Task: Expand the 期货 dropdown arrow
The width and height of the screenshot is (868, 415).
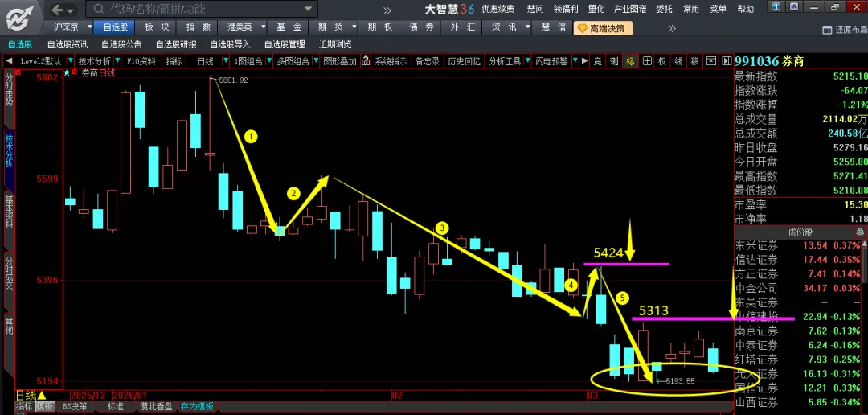Action: coord(354,27)
